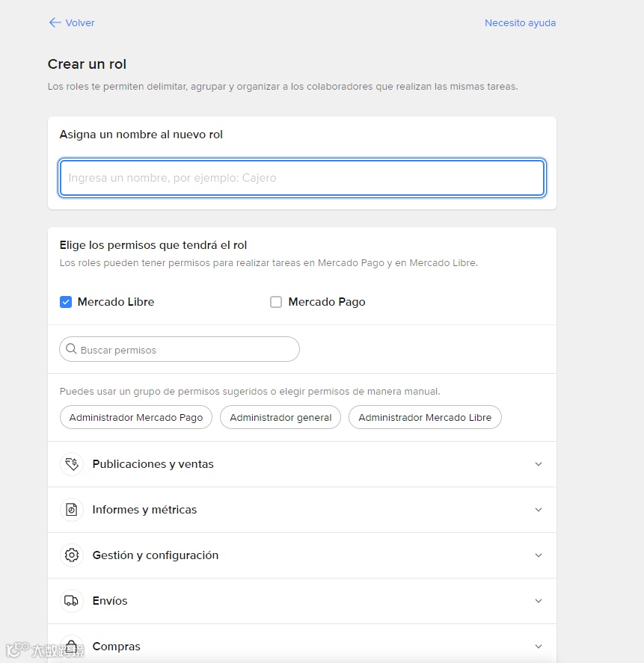
Task: Click the Publicaciones y ventas price tag icon
Action: 72,464
